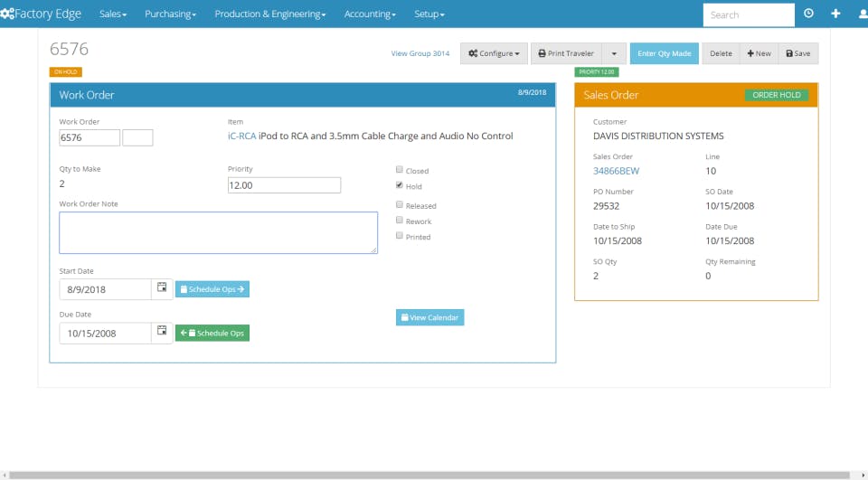This screenshot has width=868, height=480.
Task: Check the Rework checkbox
Action: click(x=399, y=220)
